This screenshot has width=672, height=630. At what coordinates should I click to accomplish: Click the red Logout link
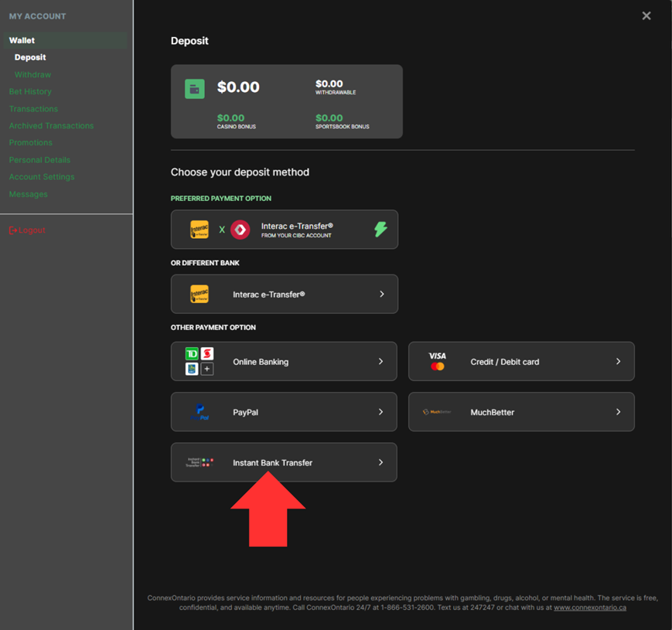27,230
